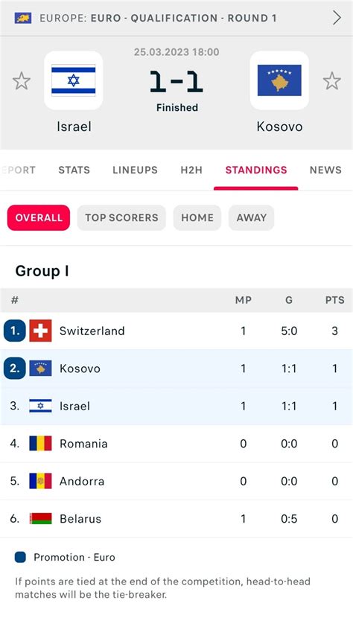Open the Israel team flag logo

coord(74,80)
